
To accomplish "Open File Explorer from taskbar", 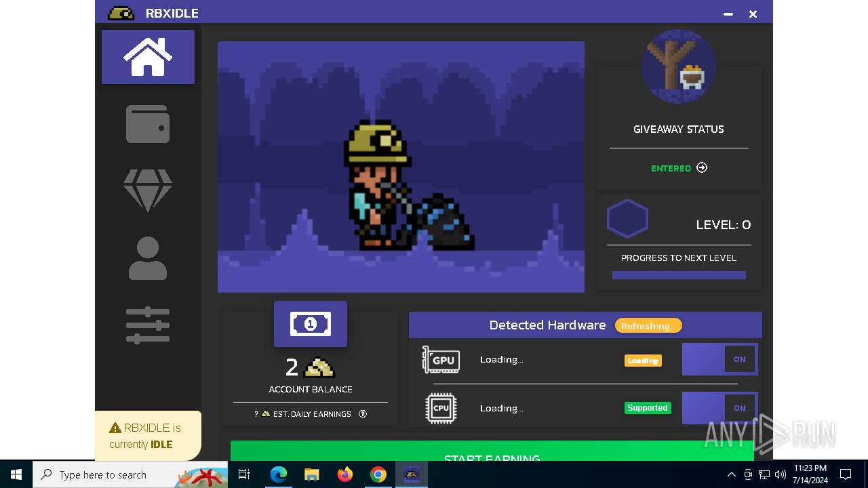I will point(311,474).
